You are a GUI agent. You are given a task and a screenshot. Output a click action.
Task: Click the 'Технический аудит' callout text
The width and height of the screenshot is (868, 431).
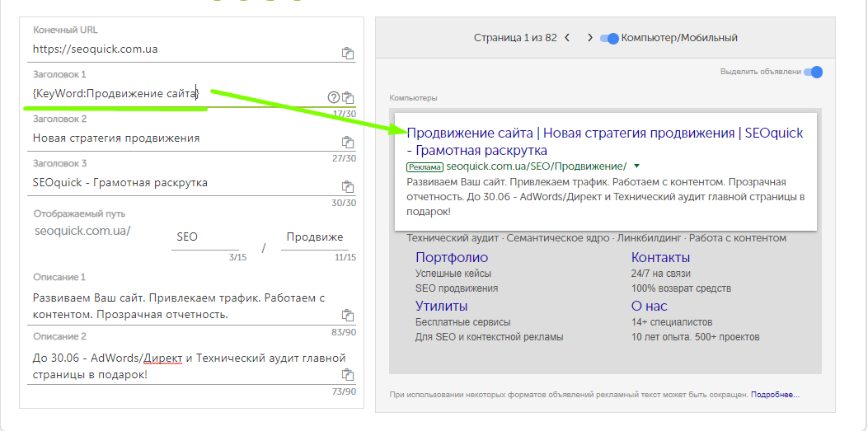[x=453, y=238]
